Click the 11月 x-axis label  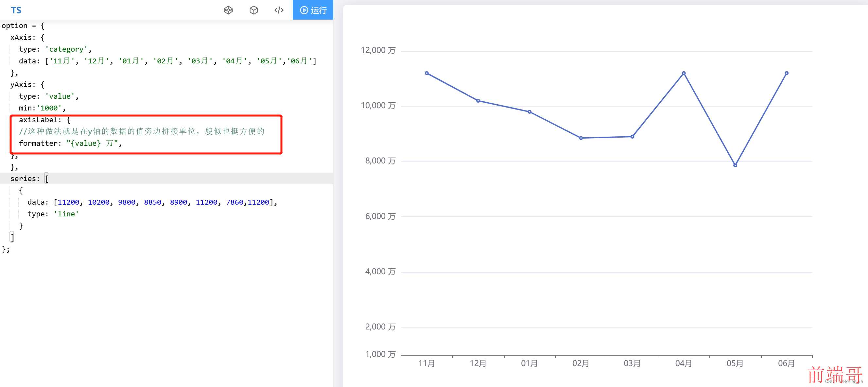coord(426,363)
